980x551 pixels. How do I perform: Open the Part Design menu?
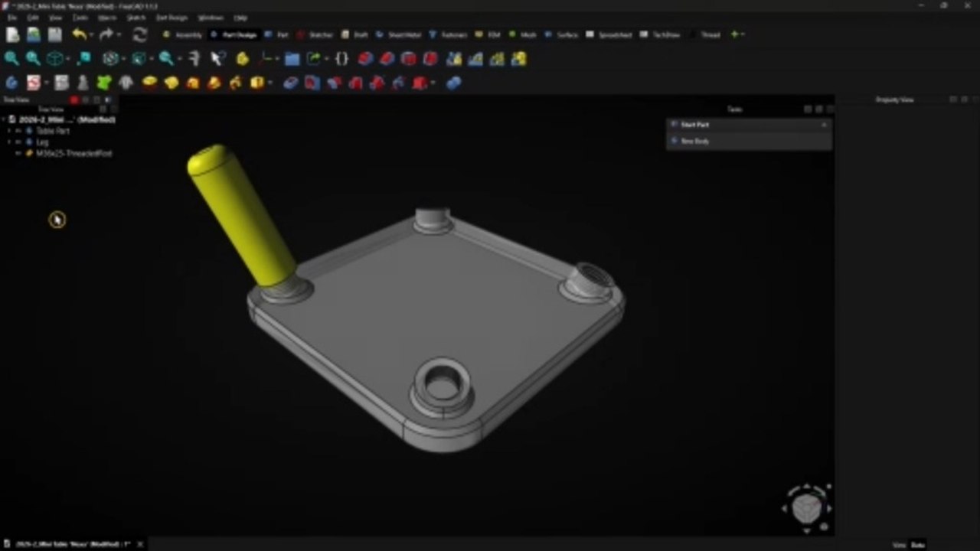[x=171, y=18]
